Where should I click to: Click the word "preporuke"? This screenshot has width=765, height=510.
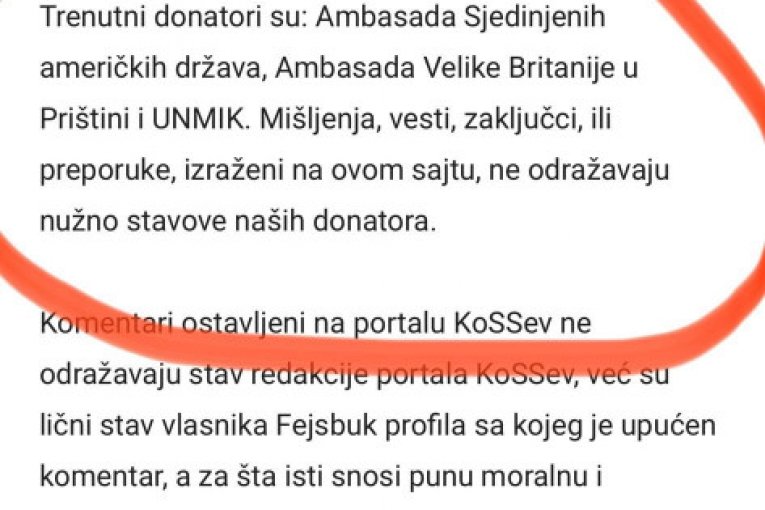tap(107, 172)
